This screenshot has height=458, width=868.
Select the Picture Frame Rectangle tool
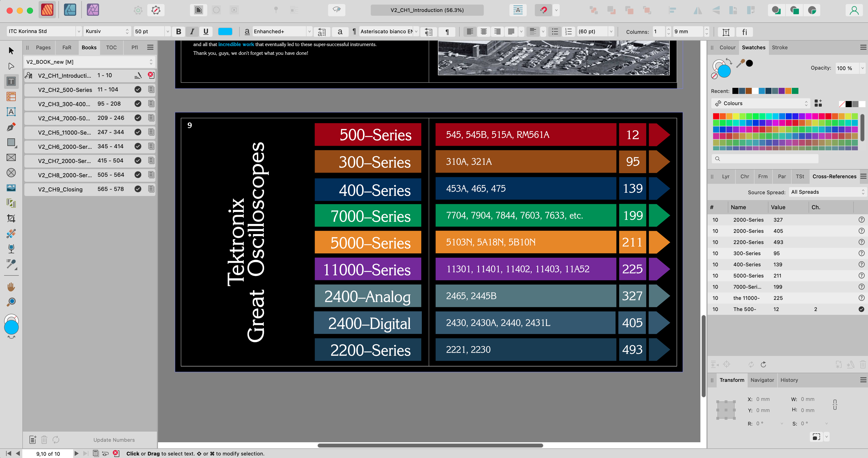11,158
